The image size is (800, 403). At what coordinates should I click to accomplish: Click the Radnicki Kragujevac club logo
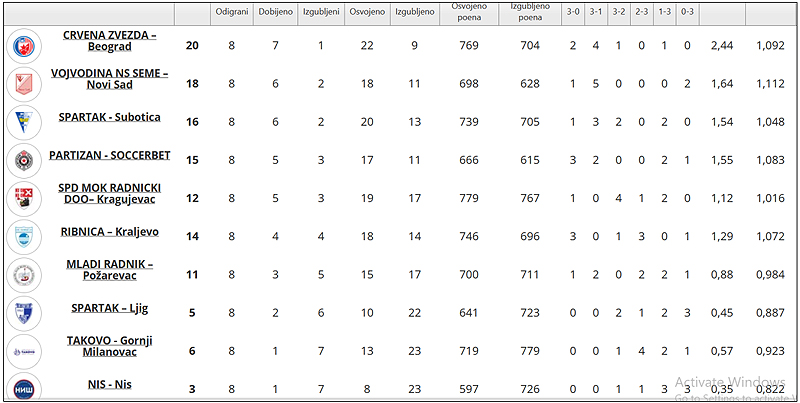point(22,197)
